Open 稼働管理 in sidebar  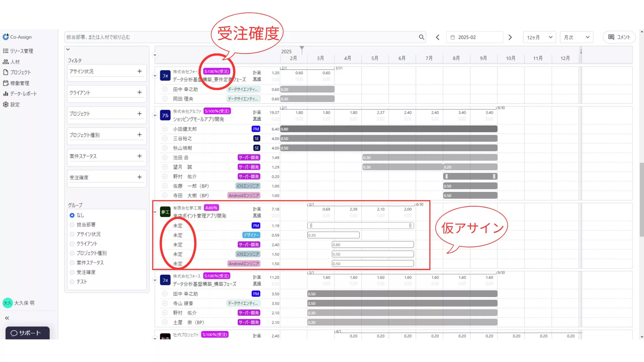click(x=16, y=83)
